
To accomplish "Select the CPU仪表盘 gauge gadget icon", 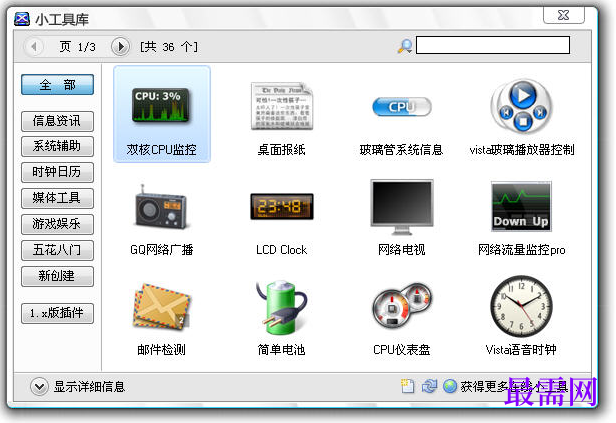I will [402, 305].
